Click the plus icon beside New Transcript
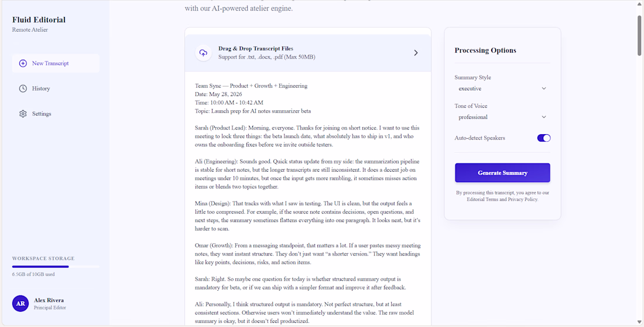This screenshot has width=644, height=327. click(x=23, y=63)
